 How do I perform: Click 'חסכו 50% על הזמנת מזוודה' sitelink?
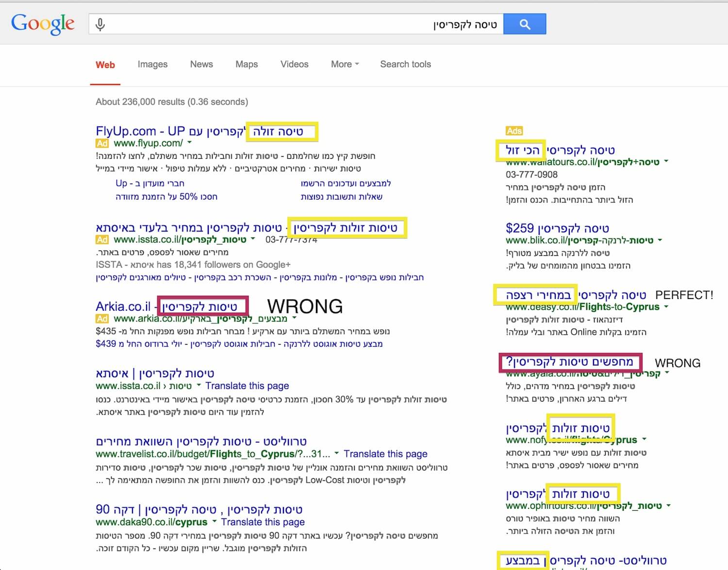pos(166,197)
